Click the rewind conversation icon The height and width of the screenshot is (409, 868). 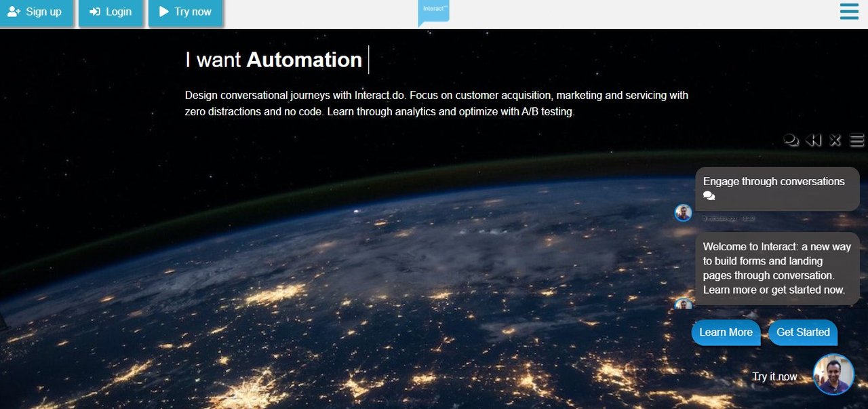pos(813,140)
